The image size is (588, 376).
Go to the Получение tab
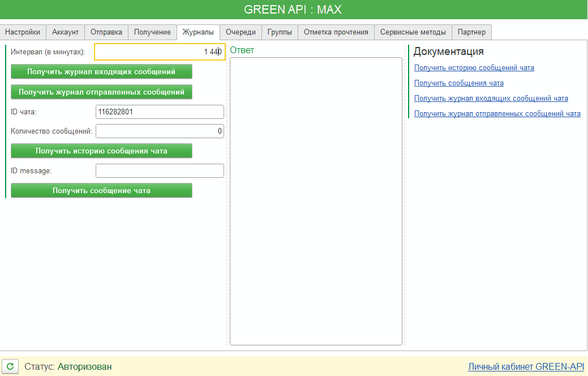pyautogui.click(x=152, y=32)
